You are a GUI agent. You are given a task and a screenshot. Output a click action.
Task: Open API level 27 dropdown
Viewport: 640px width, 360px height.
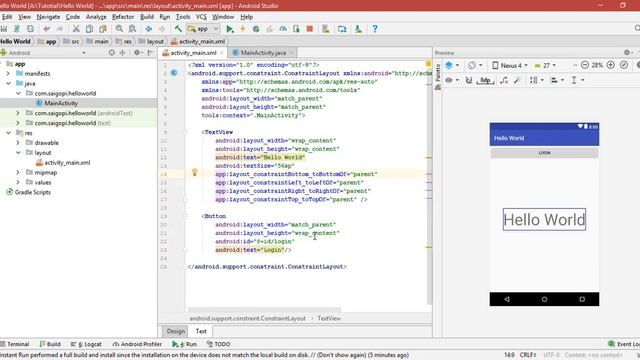click(x=545, y=65)
